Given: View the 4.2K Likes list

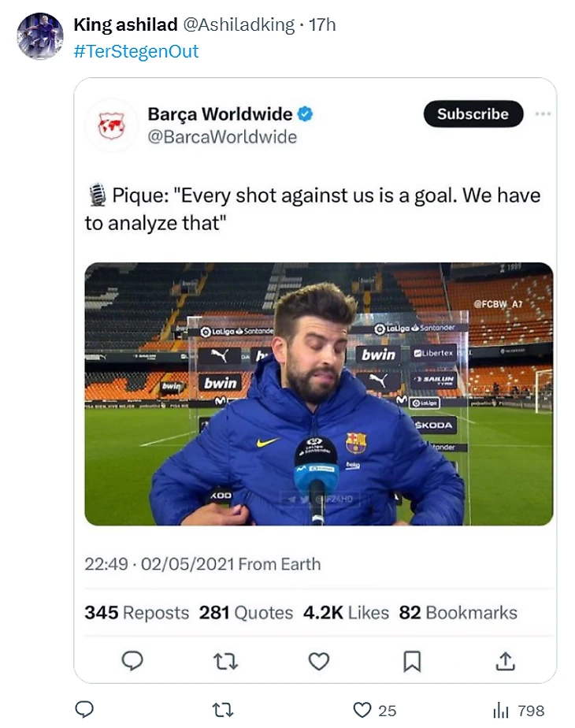Looking at the screenshot, I should (346, 612).
